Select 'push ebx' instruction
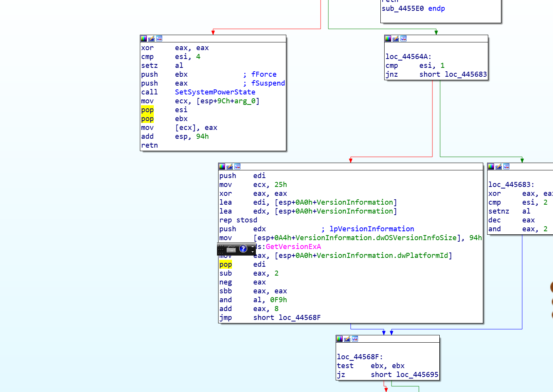This screenshot has height=392, width=553. (x=164, y=74)
